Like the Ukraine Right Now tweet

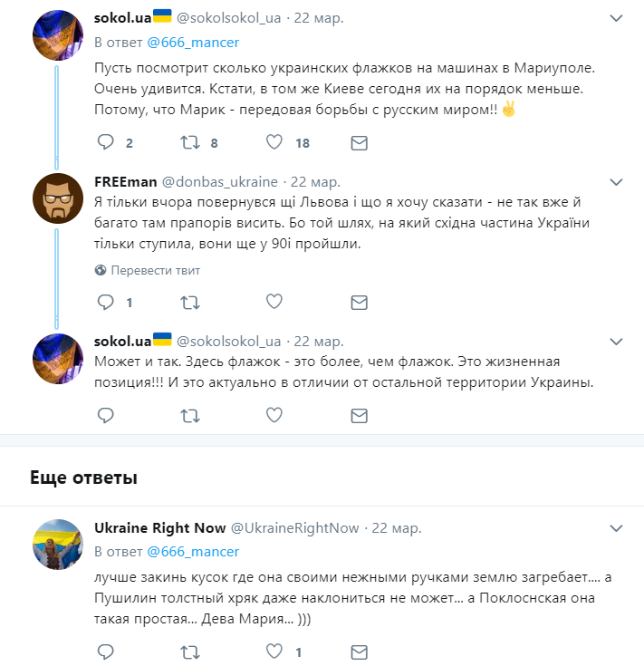[x=274, y=652]
